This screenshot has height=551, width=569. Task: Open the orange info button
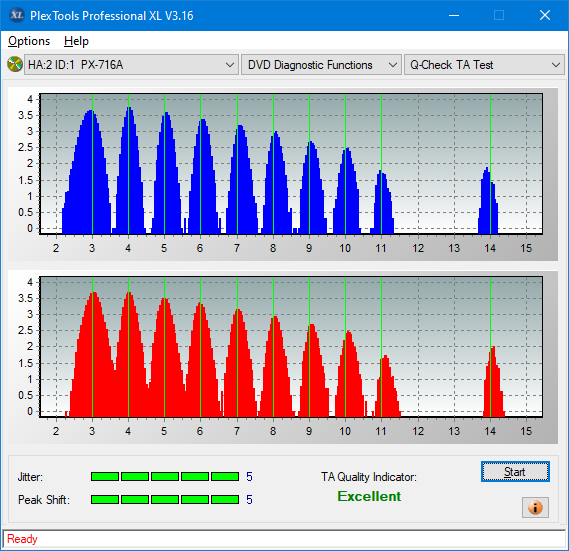pos(535,507)
